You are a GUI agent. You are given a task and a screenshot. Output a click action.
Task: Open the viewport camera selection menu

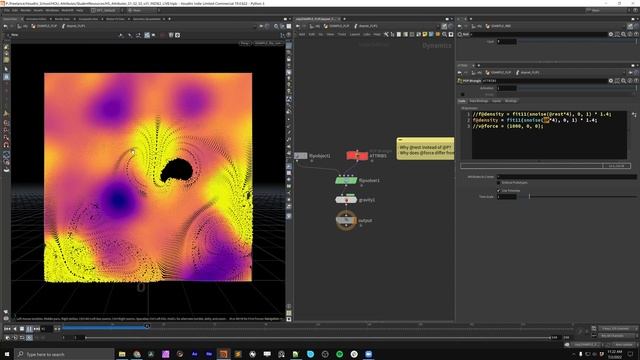(268, 43)
